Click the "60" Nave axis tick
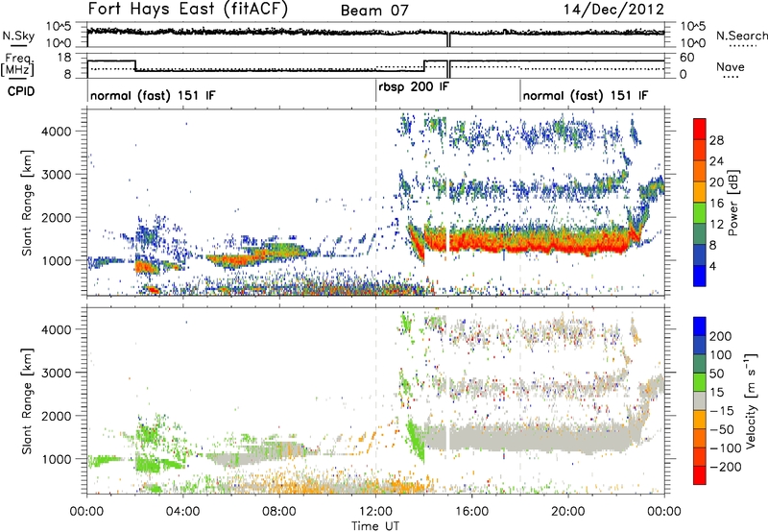768x532 pixels. point(687,58)
